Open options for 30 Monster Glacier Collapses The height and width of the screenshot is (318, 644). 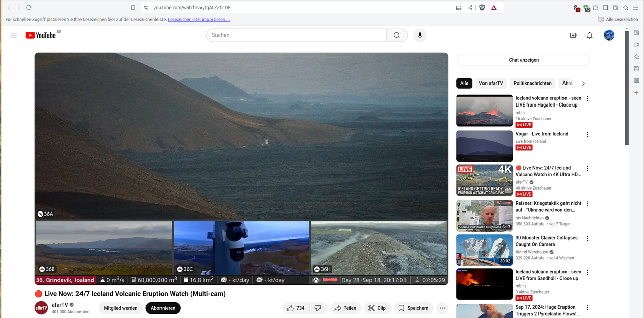[587, 239]
